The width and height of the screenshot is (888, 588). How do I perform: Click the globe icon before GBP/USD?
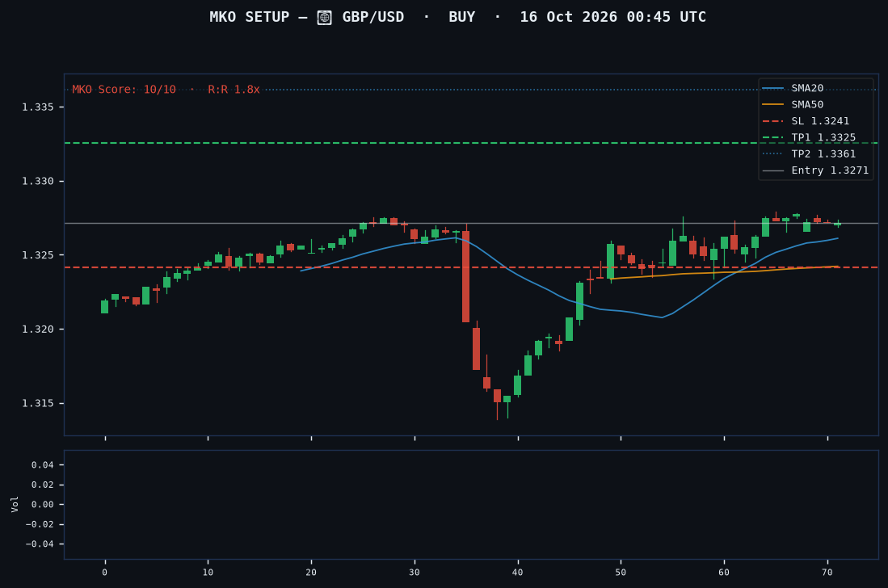point(324,18)
